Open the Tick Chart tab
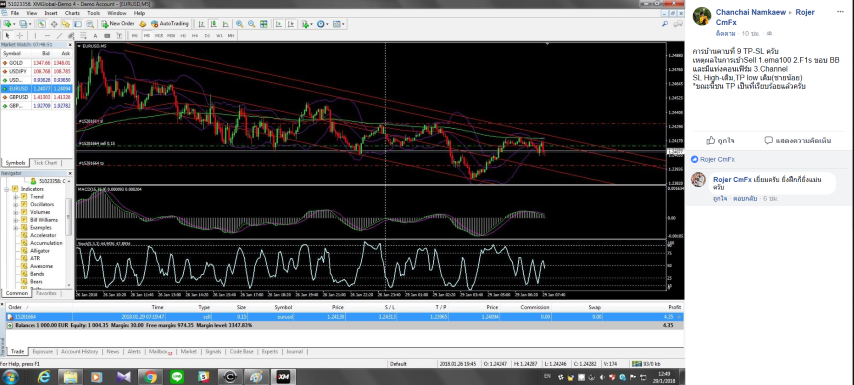Screen dimensions: 854x385 (x=45, y=163)
